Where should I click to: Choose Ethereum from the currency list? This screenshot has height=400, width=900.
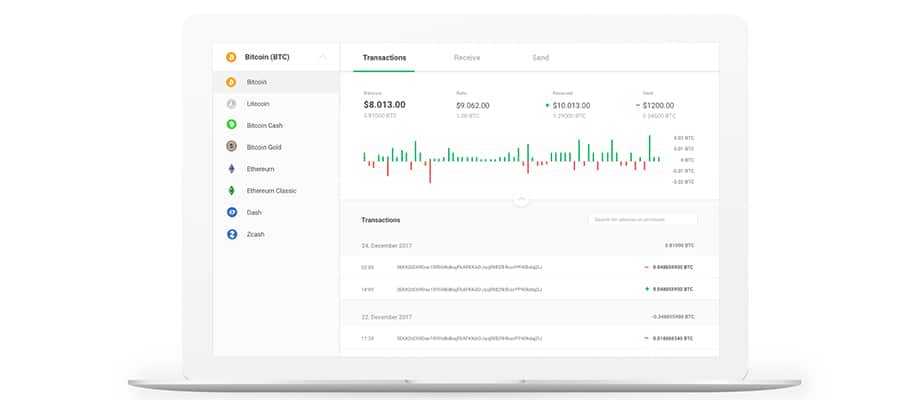(261, 169)
